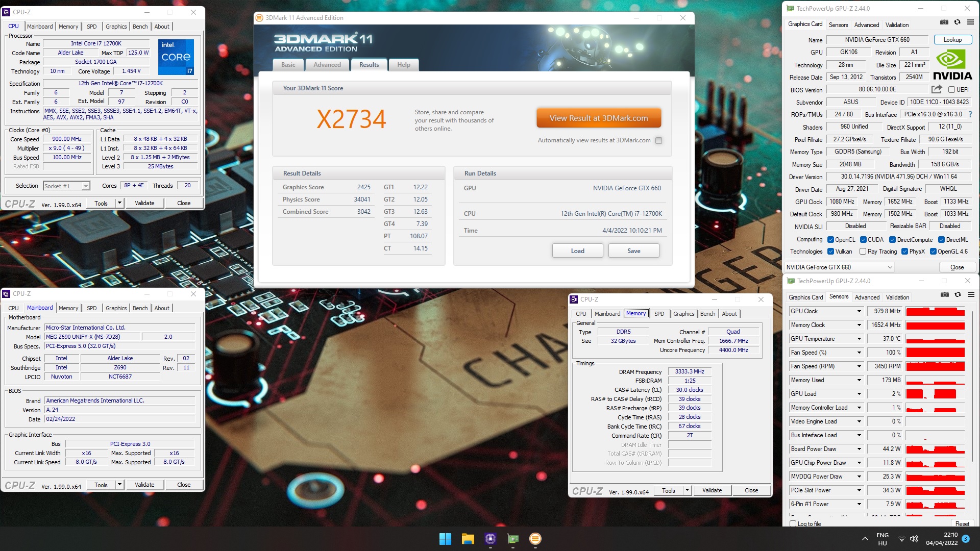Open the SPD tab in CPU-Z Memory window

click(x=659, y=314)
